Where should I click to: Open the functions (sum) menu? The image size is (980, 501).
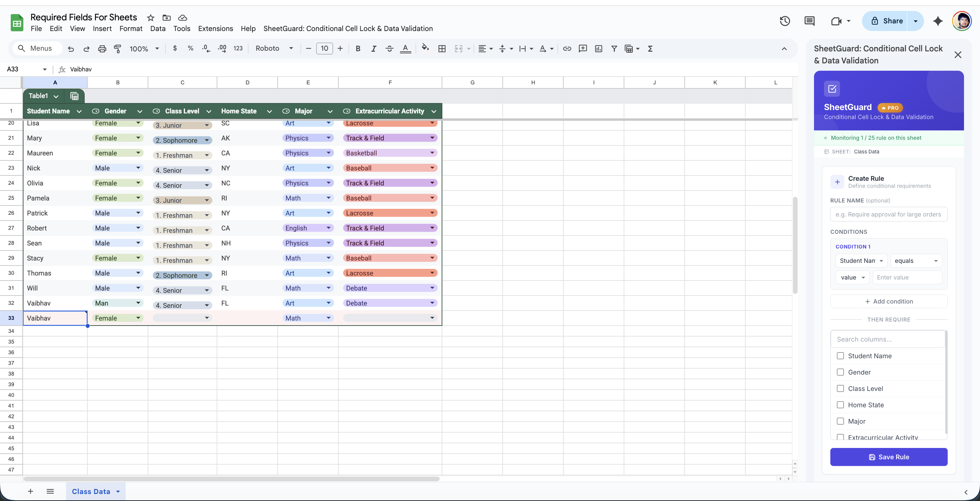pos(650,48)
